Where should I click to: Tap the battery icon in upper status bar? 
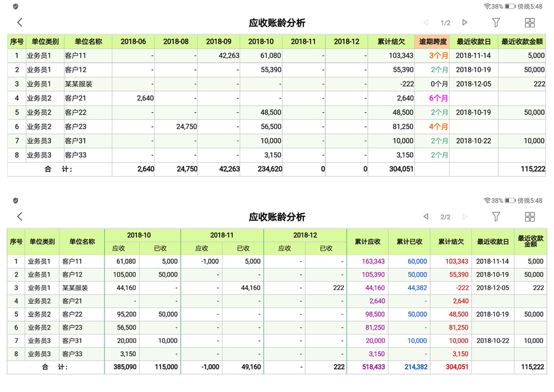click(510, 7)
